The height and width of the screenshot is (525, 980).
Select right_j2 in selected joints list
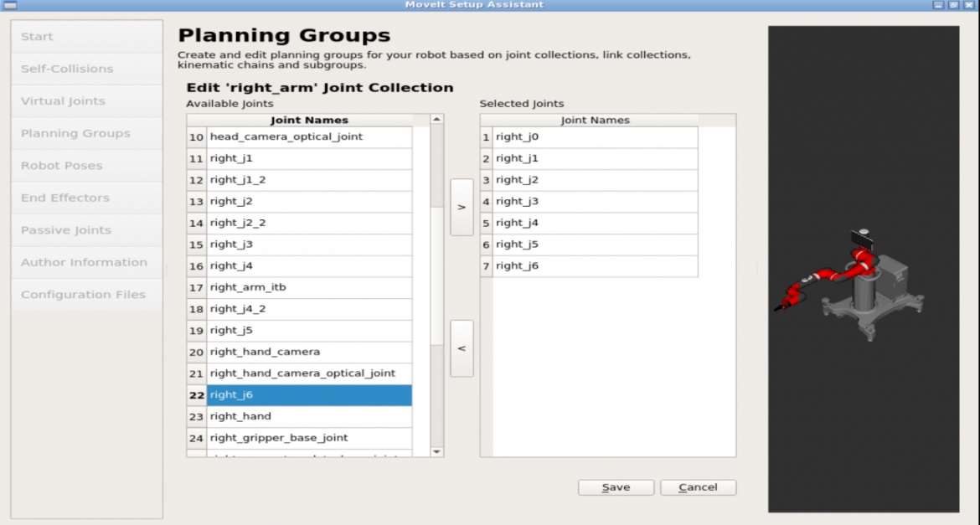coord(595,180)
